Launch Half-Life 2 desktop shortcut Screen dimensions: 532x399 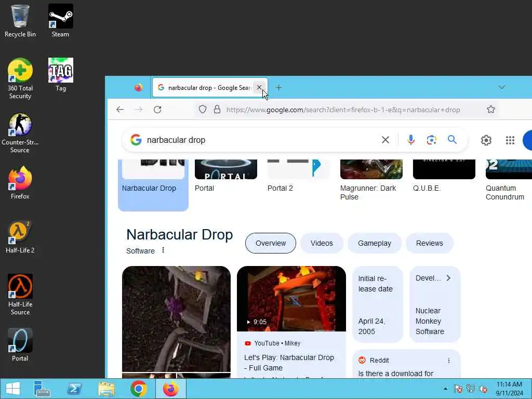click(x=20, y=237)
